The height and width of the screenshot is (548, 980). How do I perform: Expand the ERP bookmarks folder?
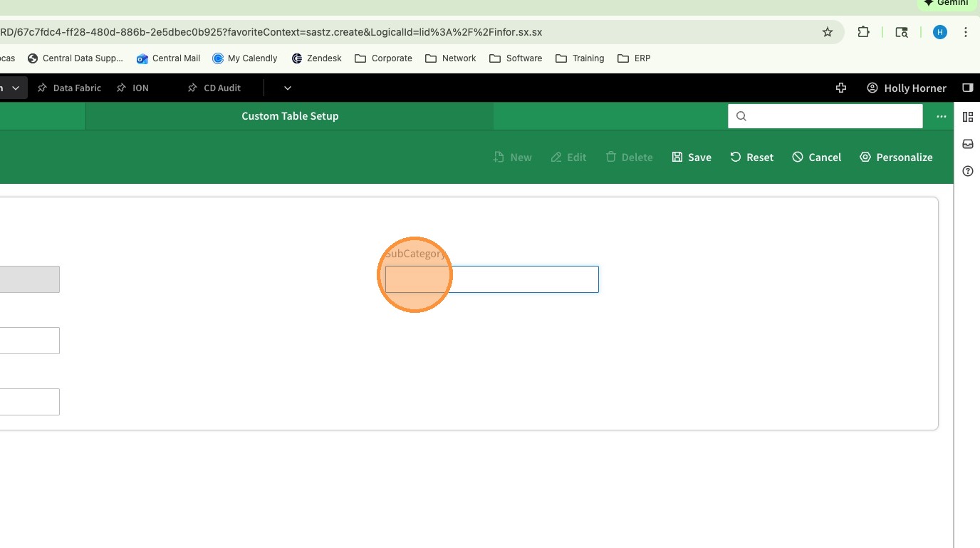point(634,58)
